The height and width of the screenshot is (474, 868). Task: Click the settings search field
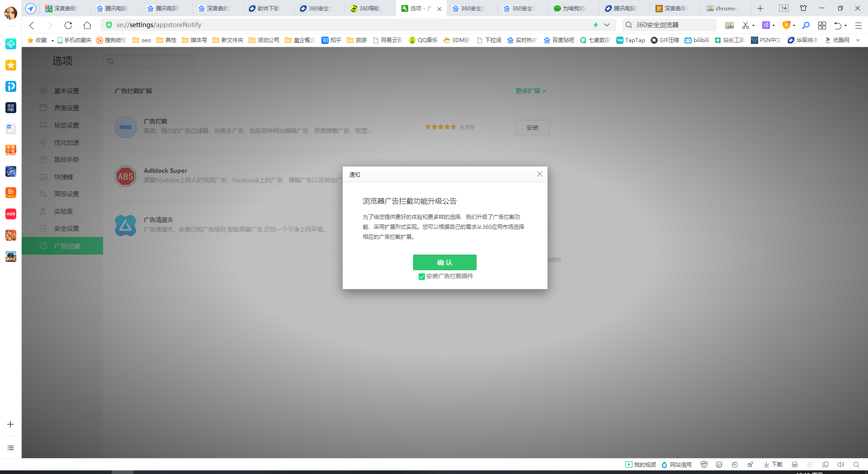pyautogui.click(x=148, y=61)
